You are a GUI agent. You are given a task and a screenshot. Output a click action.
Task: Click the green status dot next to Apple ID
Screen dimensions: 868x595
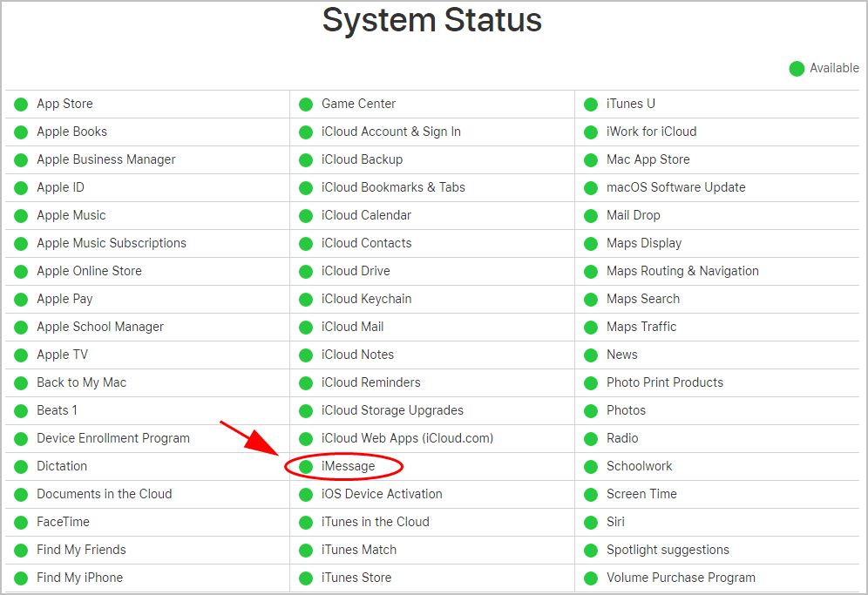21,187
